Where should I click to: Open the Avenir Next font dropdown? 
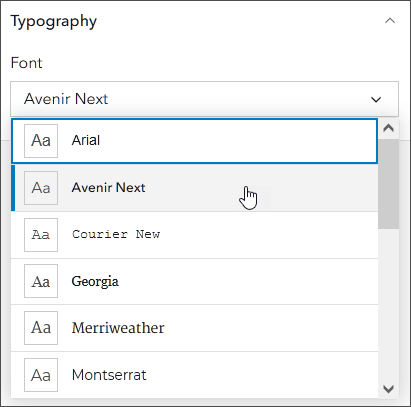click(x=204, y=99)
